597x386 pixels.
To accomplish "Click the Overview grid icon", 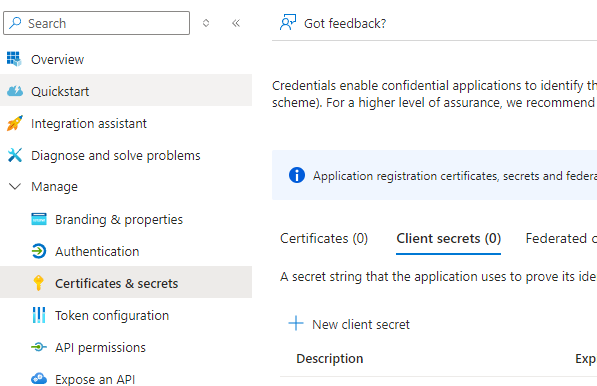I will coord(14,59).
